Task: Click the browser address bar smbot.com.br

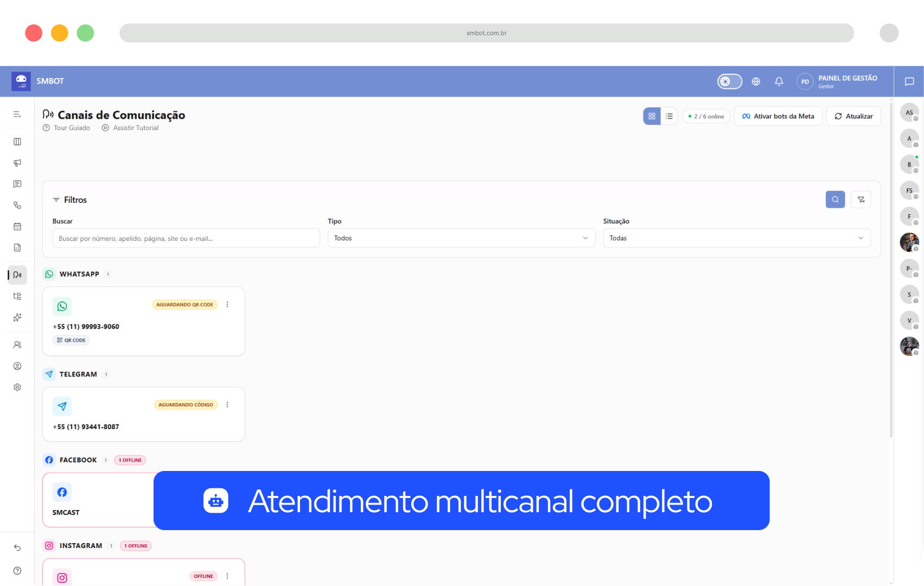Action: (x=487, y=33)
